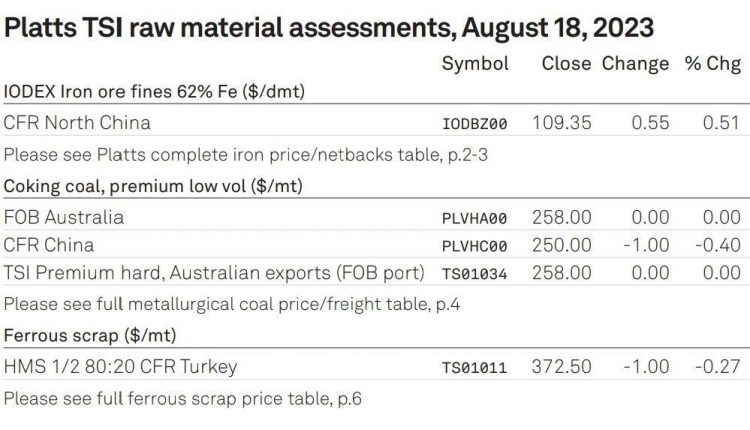Click the Platts TSI raw material assessments title

[329, 27]
